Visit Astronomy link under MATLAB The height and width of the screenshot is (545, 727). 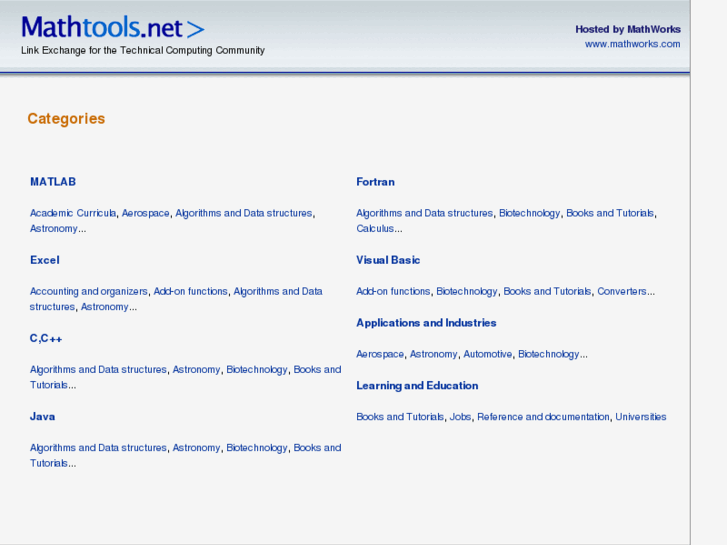pos(54,229)
